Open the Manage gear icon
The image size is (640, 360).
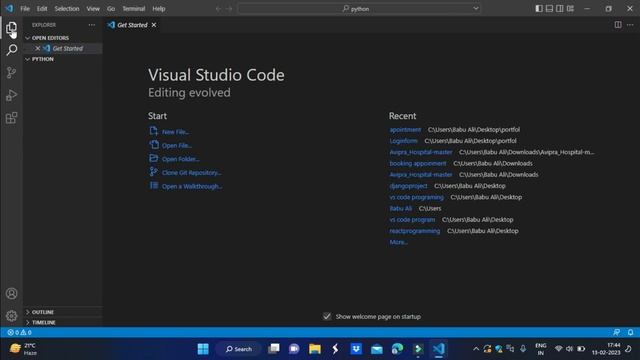(11, 316)
